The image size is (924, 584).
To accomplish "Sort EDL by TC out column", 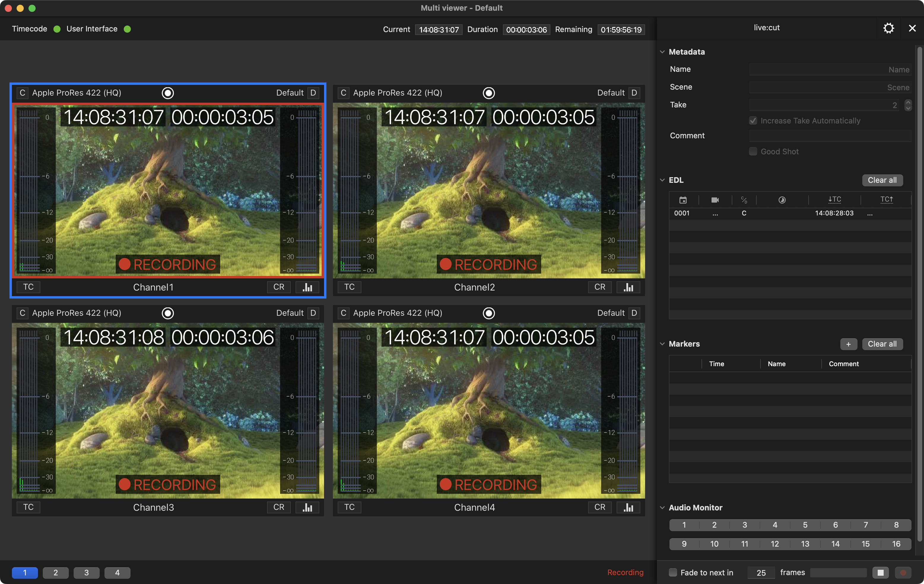I will (x=887, y=199).
